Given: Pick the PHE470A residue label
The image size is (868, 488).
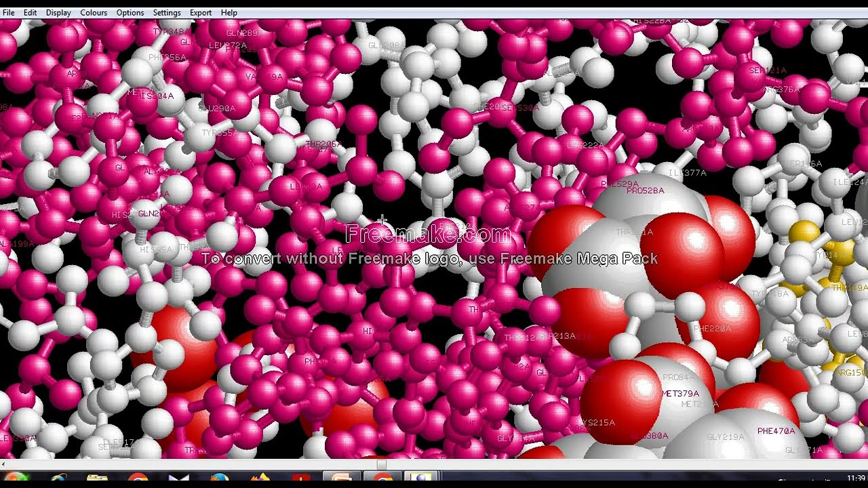Looking at the screenshot, I should (x=776, y=431).
